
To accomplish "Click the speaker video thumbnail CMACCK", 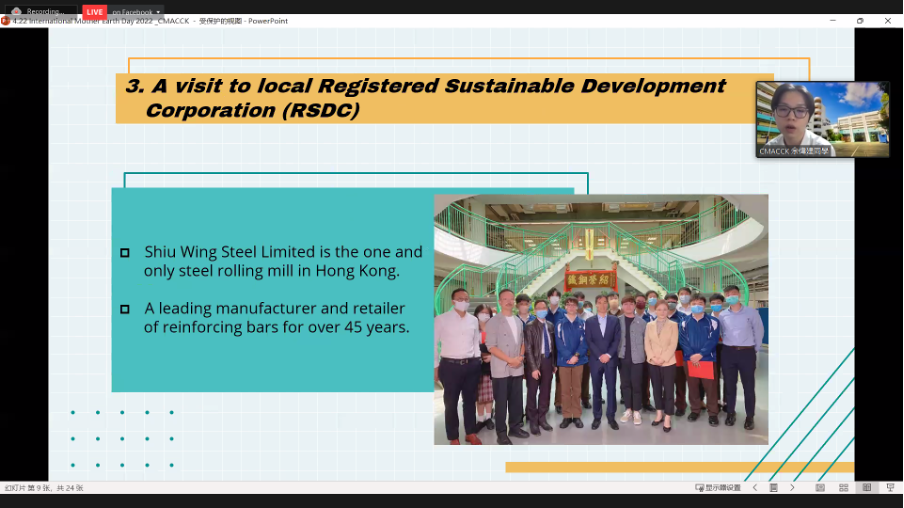I will pos(823,119).
